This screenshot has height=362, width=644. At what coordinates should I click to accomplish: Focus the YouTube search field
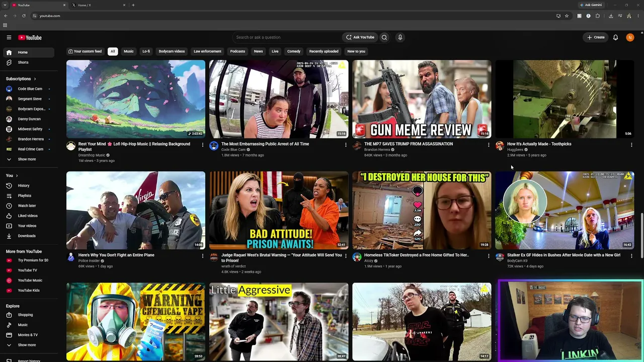287,37
